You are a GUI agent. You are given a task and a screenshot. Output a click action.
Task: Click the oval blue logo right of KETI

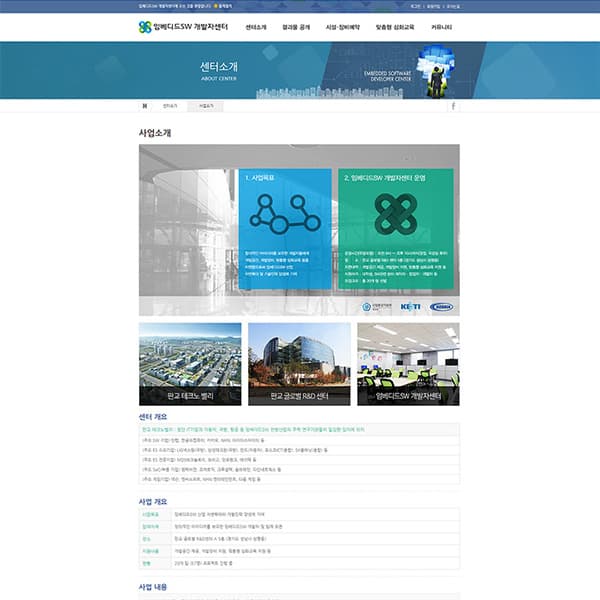pyautogui.click(x=441, y=307)
